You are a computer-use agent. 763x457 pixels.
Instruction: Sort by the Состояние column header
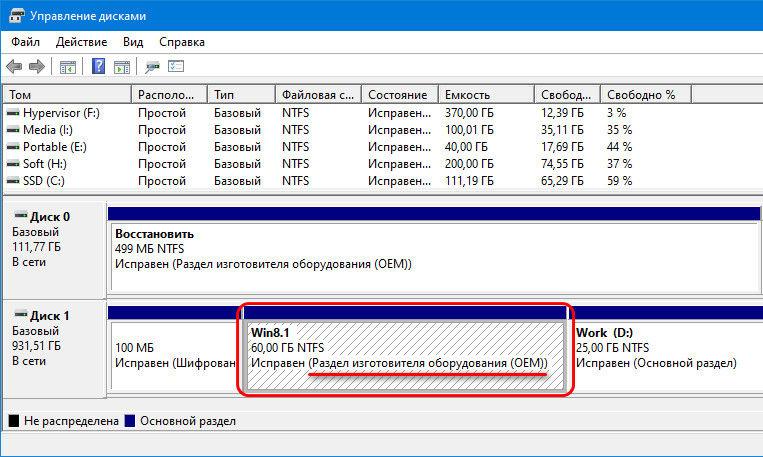coord(400,95)
